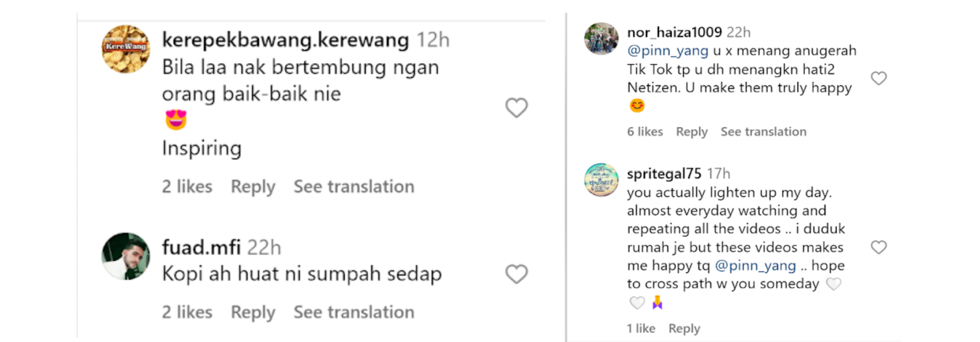
Task: Like kerepekbawang.kerewang's comment with the heart
Action: (x=516, y=108)
